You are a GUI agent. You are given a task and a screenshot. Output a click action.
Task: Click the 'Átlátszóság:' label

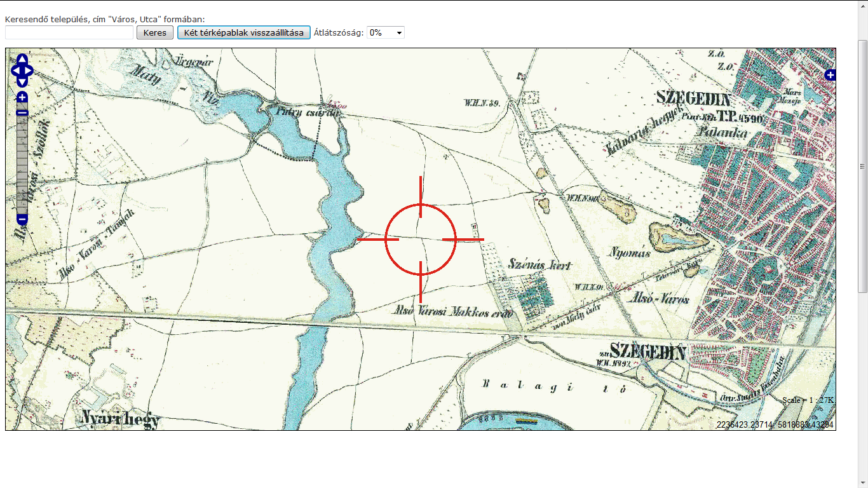pos(339,32)
